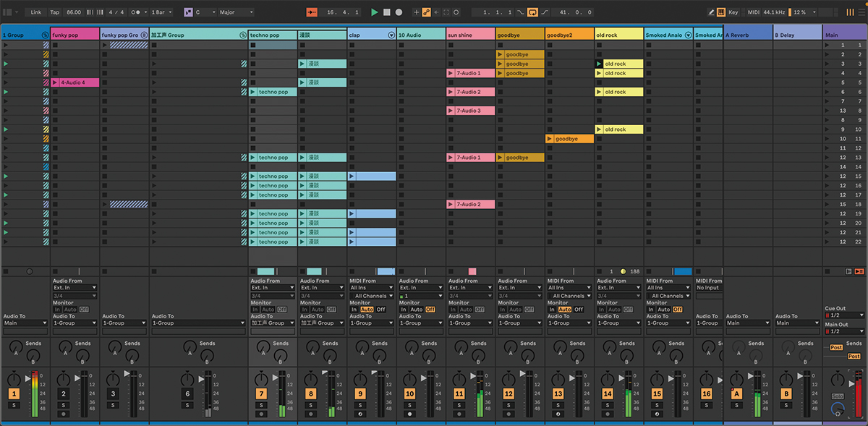Image resolution: width=868 pixels, height=426 pixels.
Task: Toggle the Loop switch in transport
Action: [532, 12]
